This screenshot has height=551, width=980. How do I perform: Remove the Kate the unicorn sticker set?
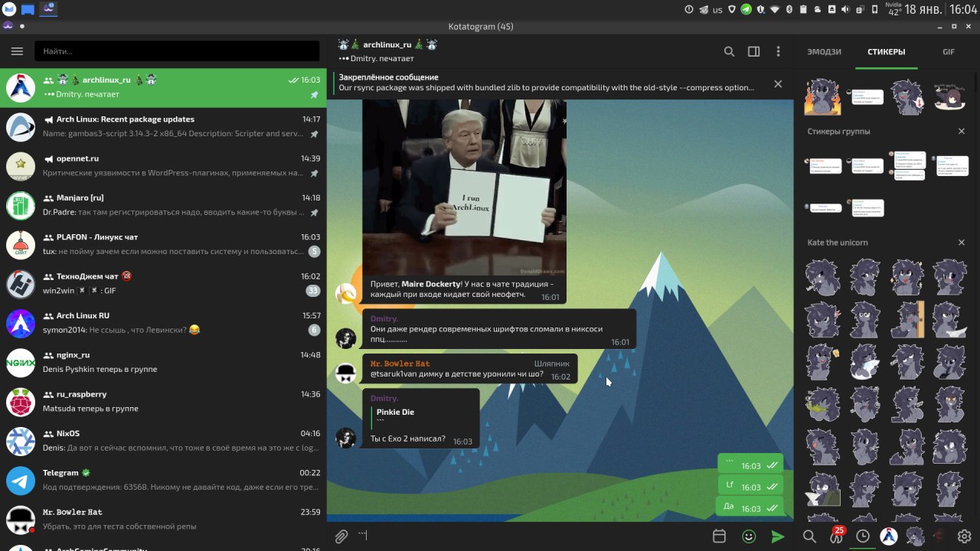tap(962, 243)
